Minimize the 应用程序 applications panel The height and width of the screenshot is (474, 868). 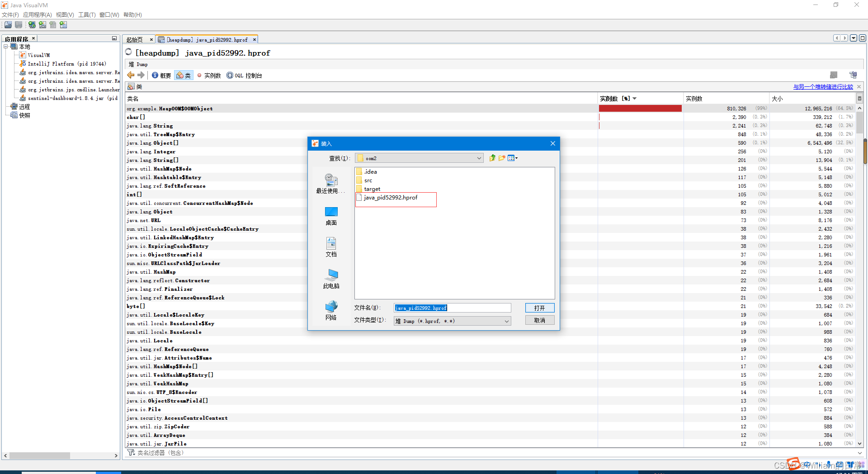click(x=114, y=38)
